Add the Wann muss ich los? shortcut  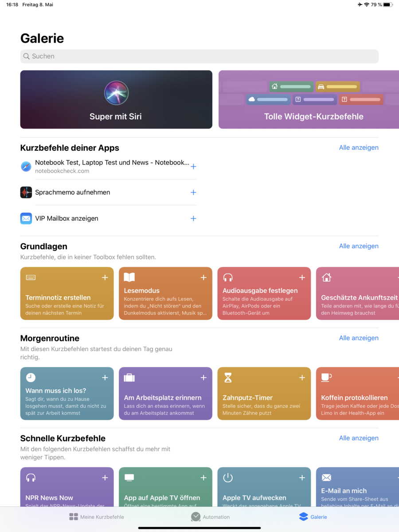pyautogui.click(x=105, y=378)
